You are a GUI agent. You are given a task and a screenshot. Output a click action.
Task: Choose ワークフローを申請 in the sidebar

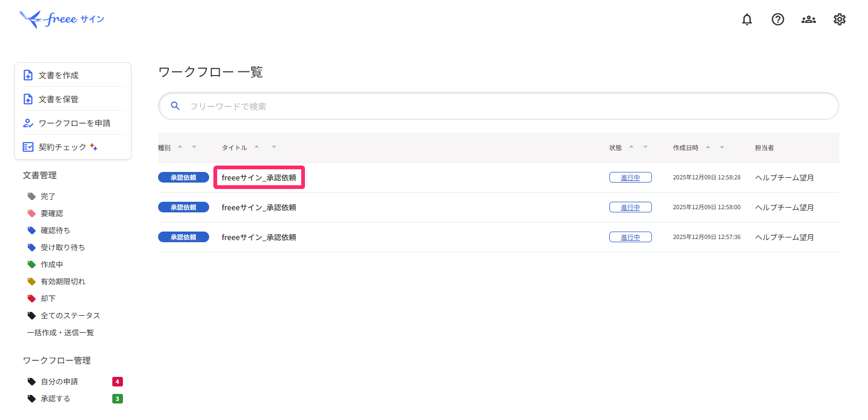(73, 123)
